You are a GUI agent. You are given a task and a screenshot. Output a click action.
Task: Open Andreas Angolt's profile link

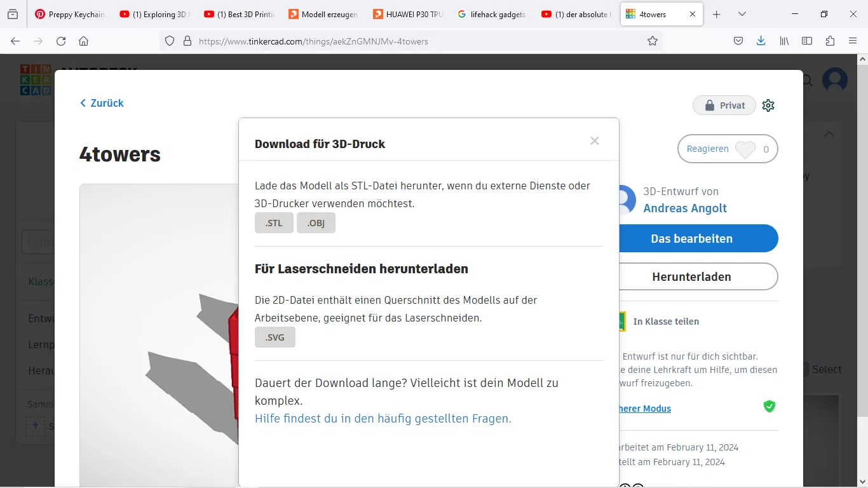point(685,208)
